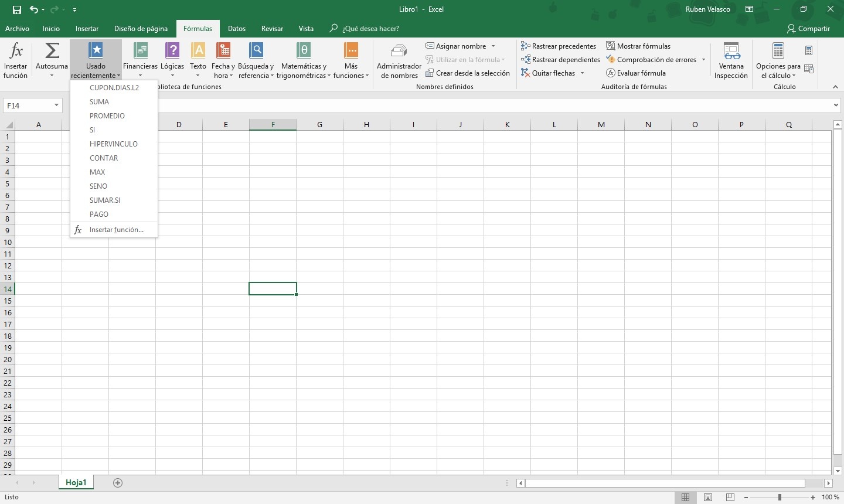Image resolution: width=844 pixels, height=504 pixels.
Task: Open Ventana Inspección
Action: click(x=731, y=60)
